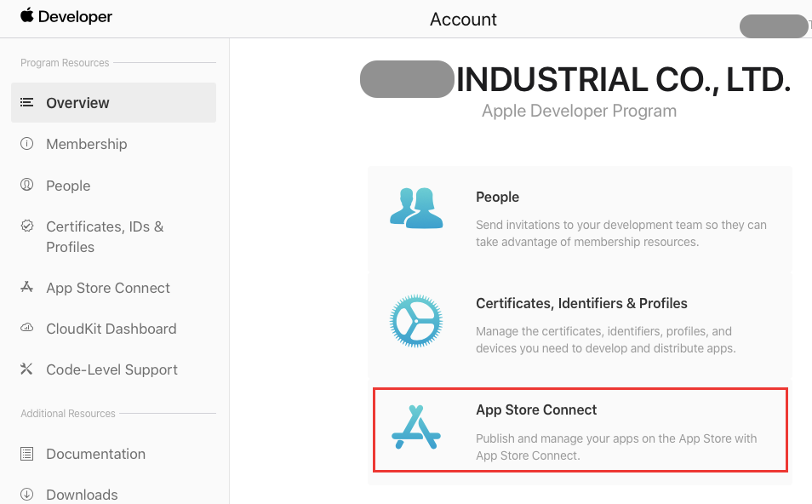Click the Additional Resources section label
This screenshot has height=504, width=812.
[68, 414]
